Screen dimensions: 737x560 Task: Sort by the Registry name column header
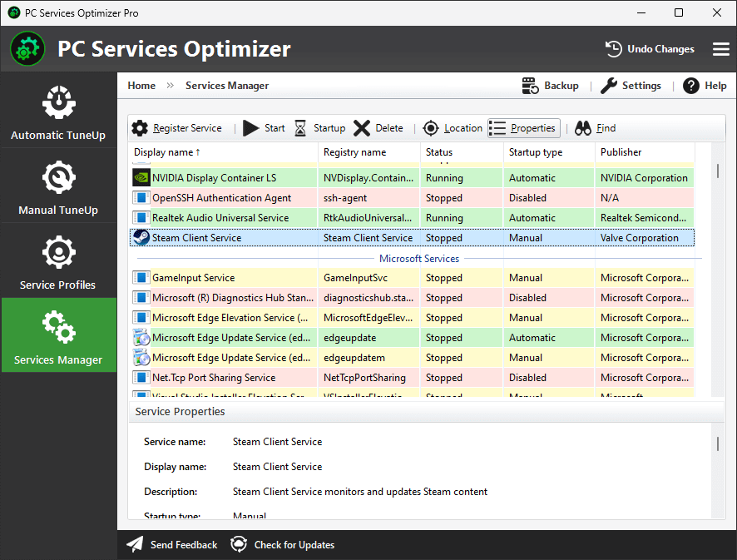pos(369,152)
